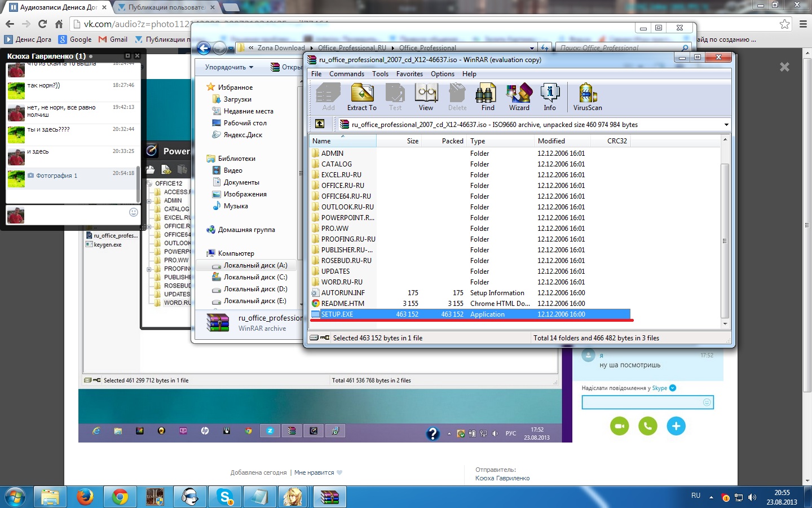812x508 pixels.
Task: Open WinRAR taskbar icon
Action: coord(330,497)
